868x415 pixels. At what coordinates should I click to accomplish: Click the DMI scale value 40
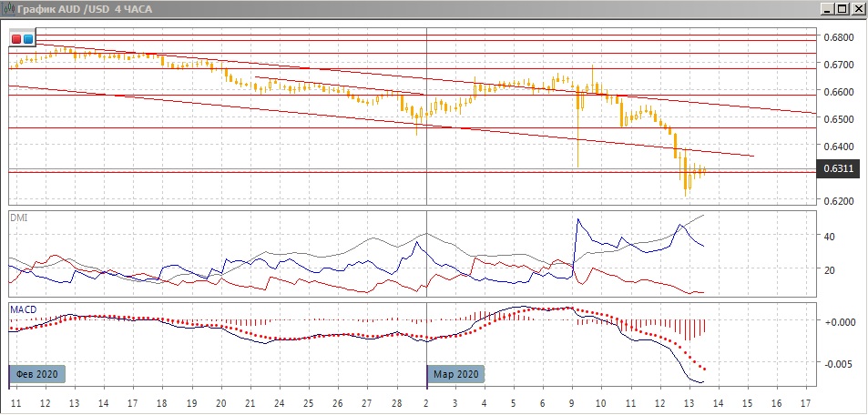coord(830,236)
